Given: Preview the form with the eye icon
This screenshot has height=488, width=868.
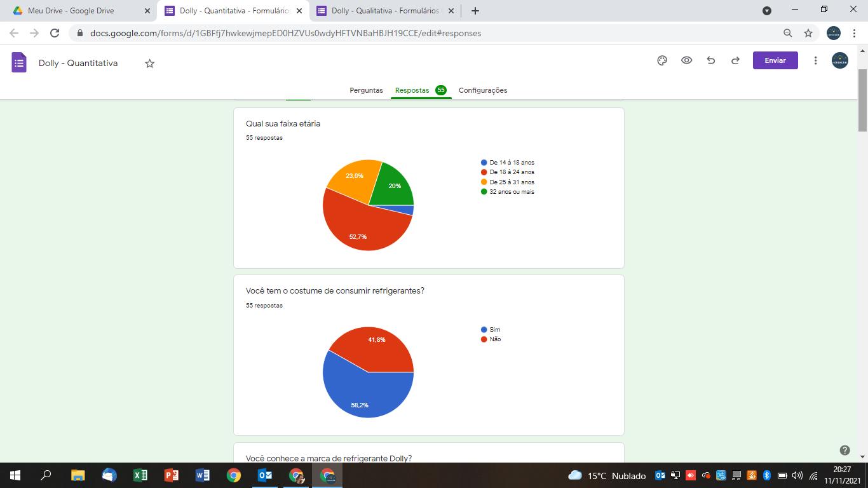Looking at the screenshot, I should click(686, 60).
